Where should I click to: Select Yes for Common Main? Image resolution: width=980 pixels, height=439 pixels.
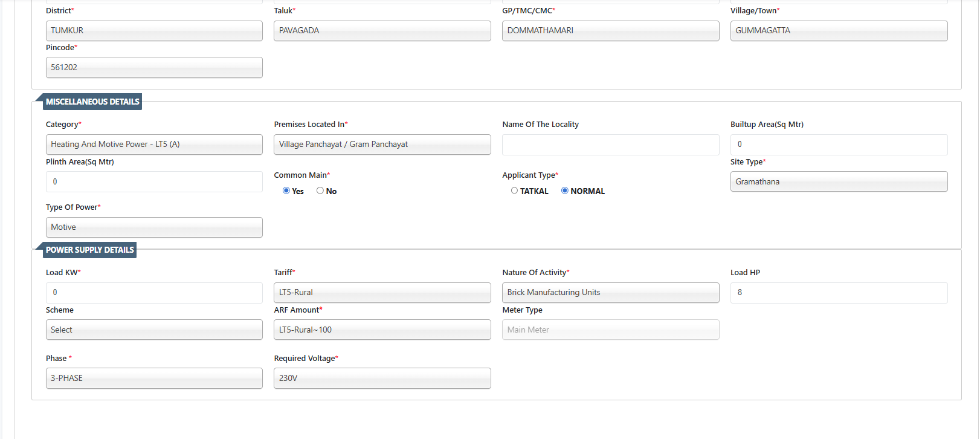[286, 190]
